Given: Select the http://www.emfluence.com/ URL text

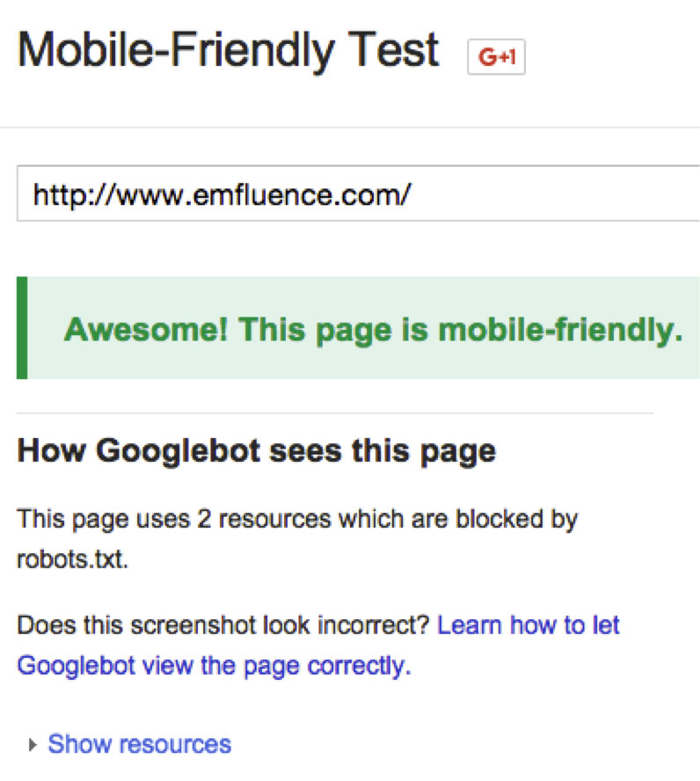Looking at the screenshot, I should tap(222, 194).
